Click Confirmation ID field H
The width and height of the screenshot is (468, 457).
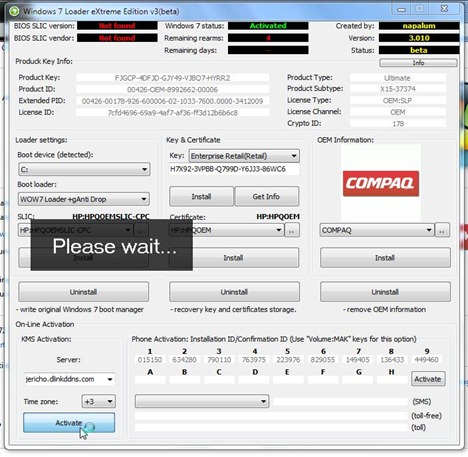[392, 379]
